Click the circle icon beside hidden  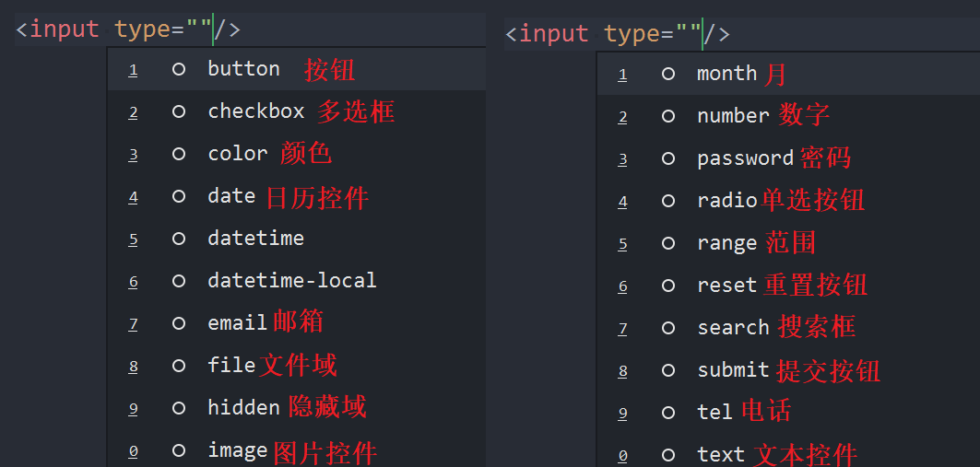[x=179, y=408]
